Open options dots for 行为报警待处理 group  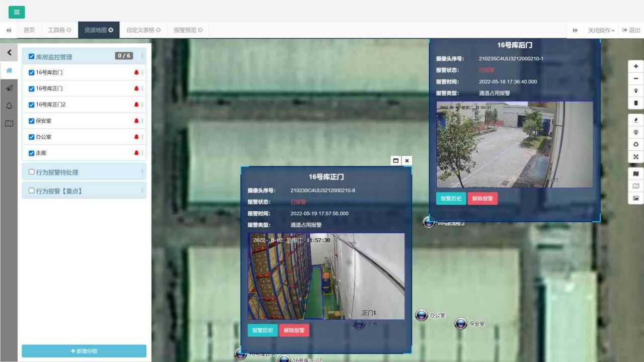142,172
